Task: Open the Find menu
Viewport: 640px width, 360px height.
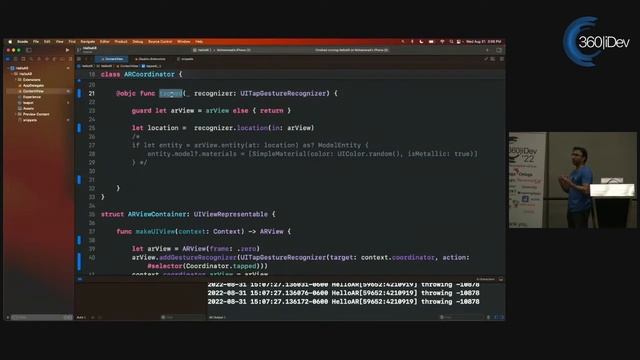Action: (x=72, y=42)
